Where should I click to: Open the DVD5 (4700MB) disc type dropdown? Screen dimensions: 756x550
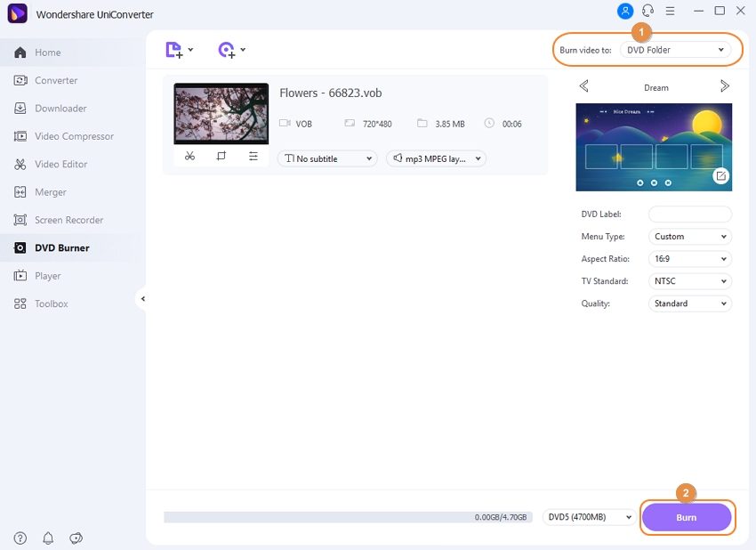click(589, 517)
